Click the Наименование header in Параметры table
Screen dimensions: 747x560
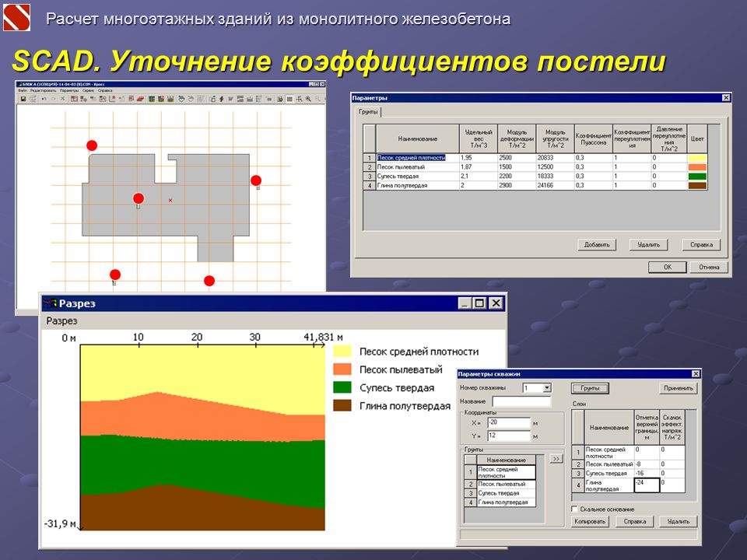(418, 138)
